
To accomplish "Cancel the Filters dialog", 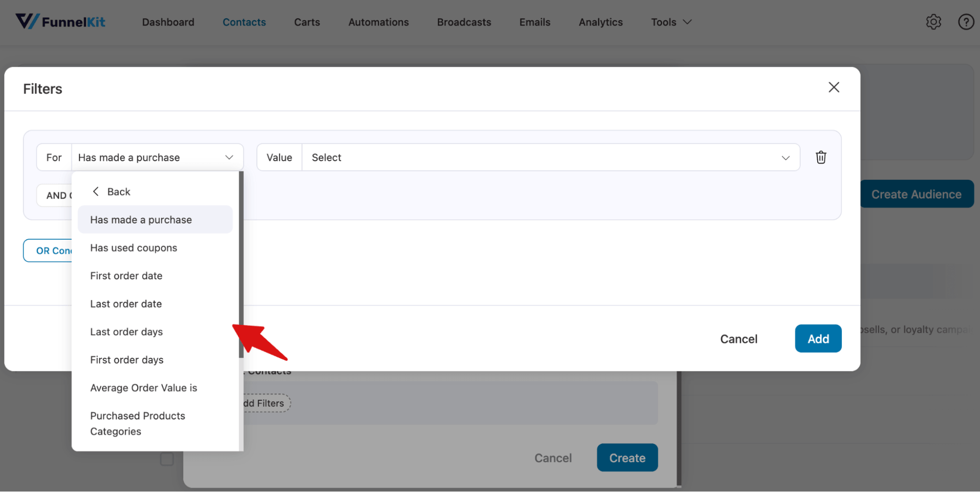I will [738, 339].
